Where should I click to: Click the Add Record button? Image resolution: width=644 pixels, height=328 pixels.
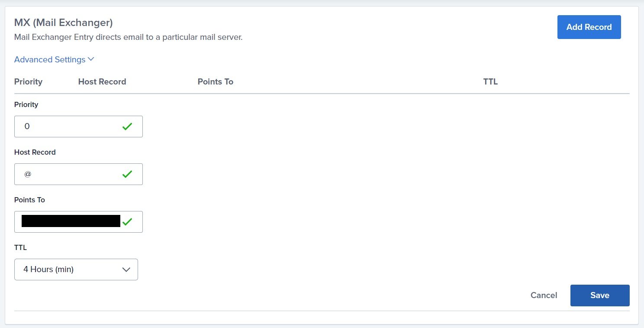(x=589, y=27)
